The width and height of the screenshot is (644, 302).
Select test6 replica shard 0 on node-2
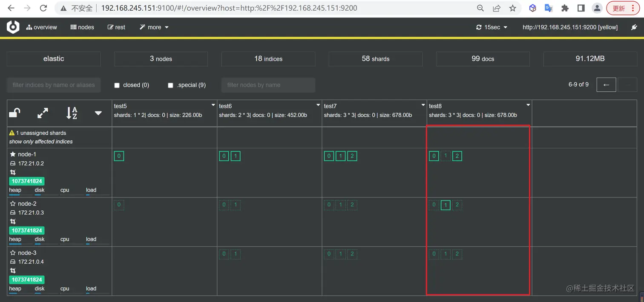[224, 205]
